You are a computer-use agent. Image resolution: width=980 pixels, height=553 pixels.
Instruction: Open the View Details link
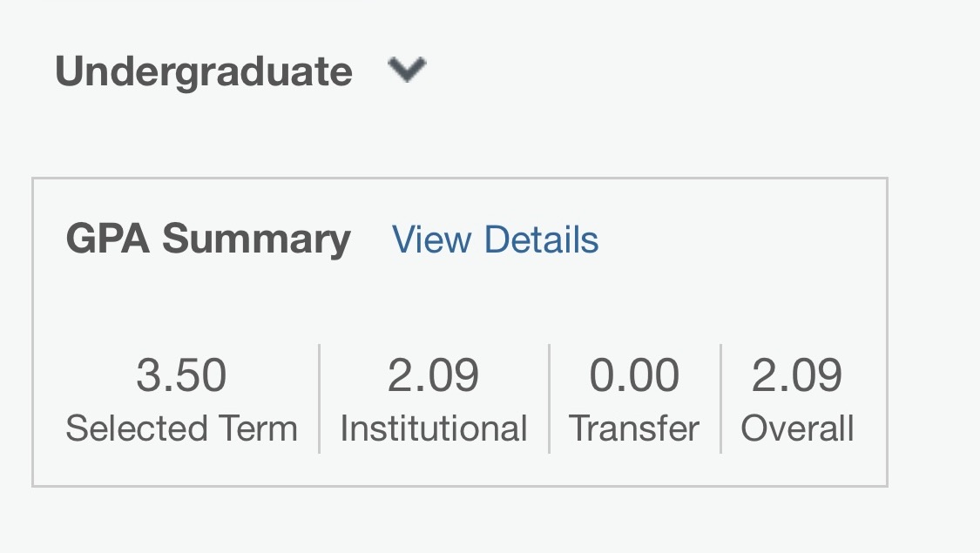coord(495,239)
